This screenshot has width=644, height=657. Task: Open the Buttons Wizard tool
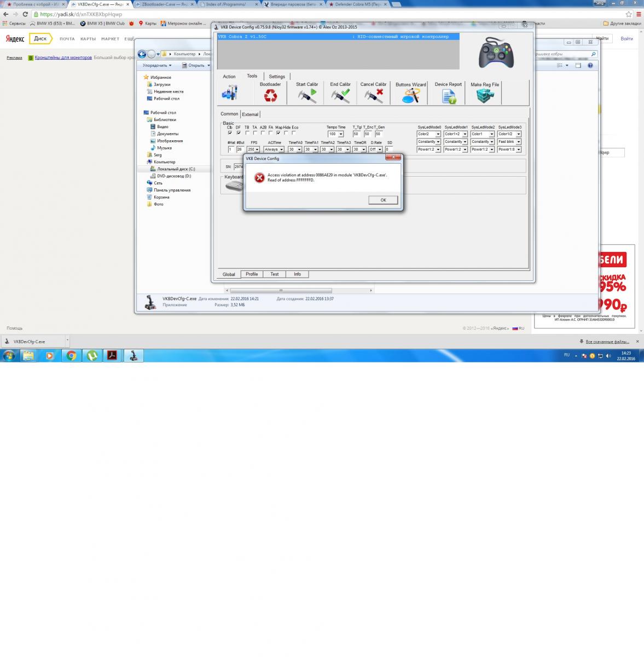[410, 96]
